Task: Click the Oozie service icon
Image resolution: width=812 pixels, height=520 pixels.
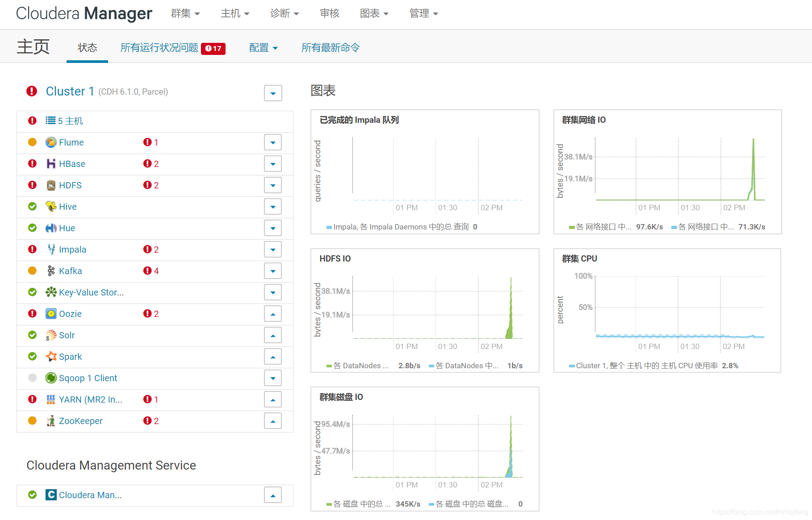Action: pyautogui.click(x=51, y=314)
